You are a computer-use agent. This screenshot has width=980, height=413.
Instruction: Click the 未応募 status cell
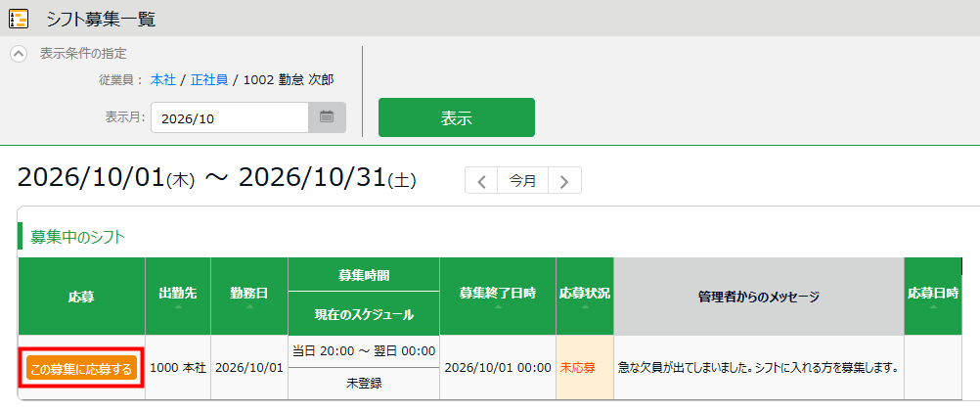tap(584, 367)
